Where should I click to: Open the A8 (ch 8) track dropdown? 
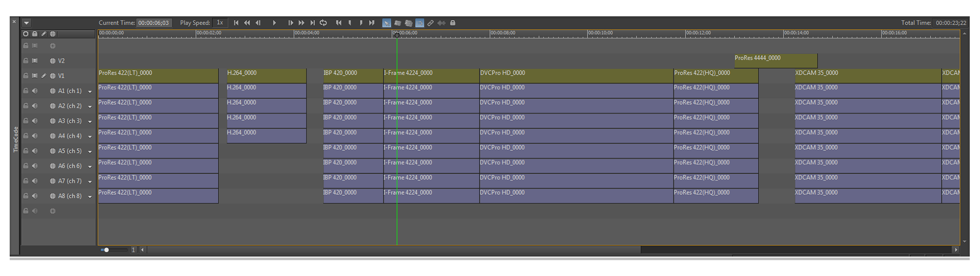[x=90, y=197]
